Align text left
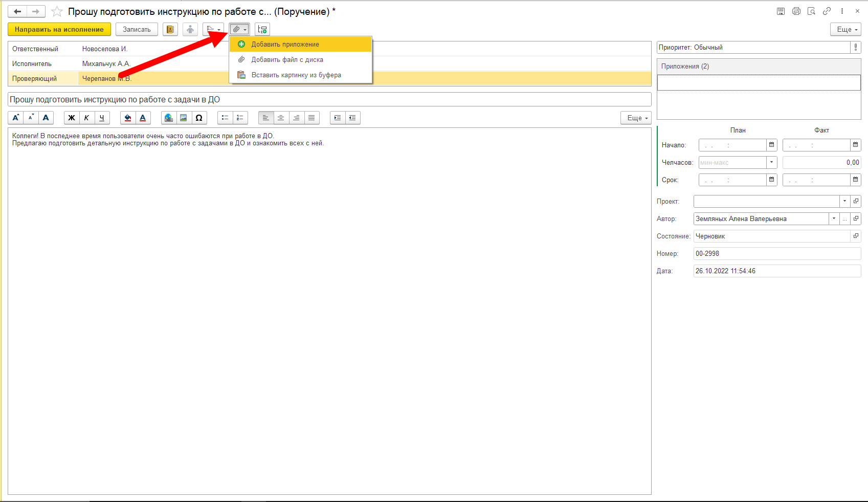This screenshot has width=868, height=502. pos(266,118)
